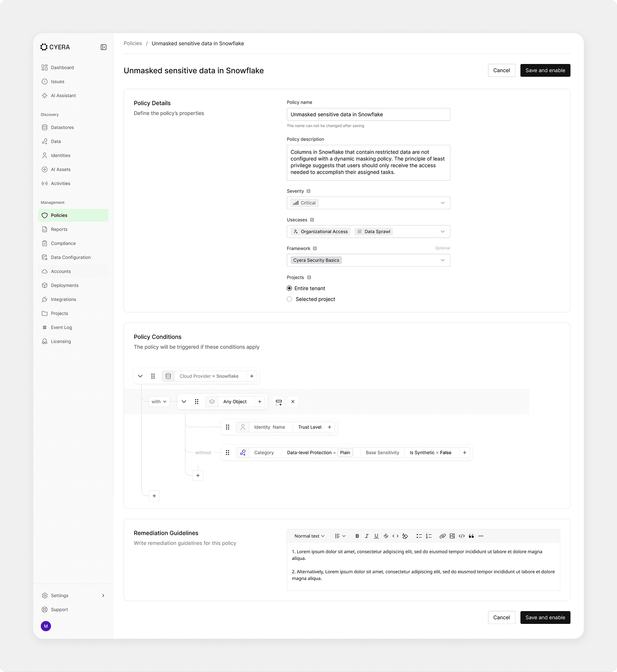
Task: Select the Entire tenant radio button
Action: click(x=289, y=288)
